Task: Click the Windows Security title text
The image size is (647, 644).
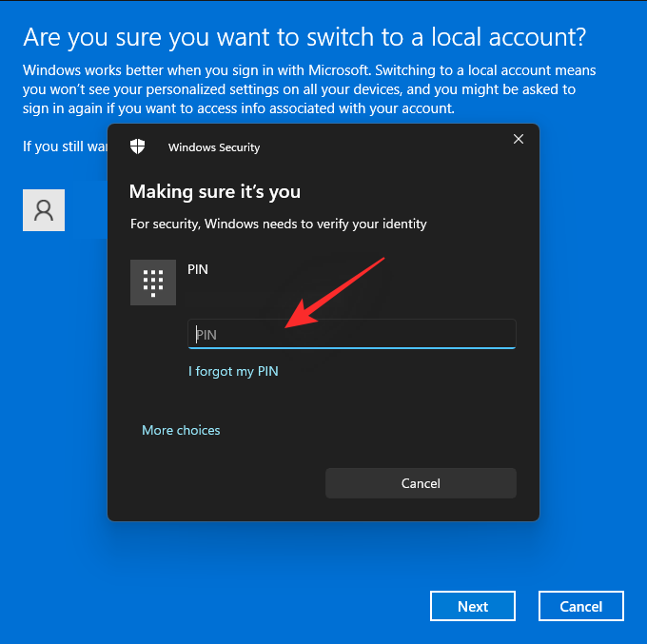Action: (214, 147)
